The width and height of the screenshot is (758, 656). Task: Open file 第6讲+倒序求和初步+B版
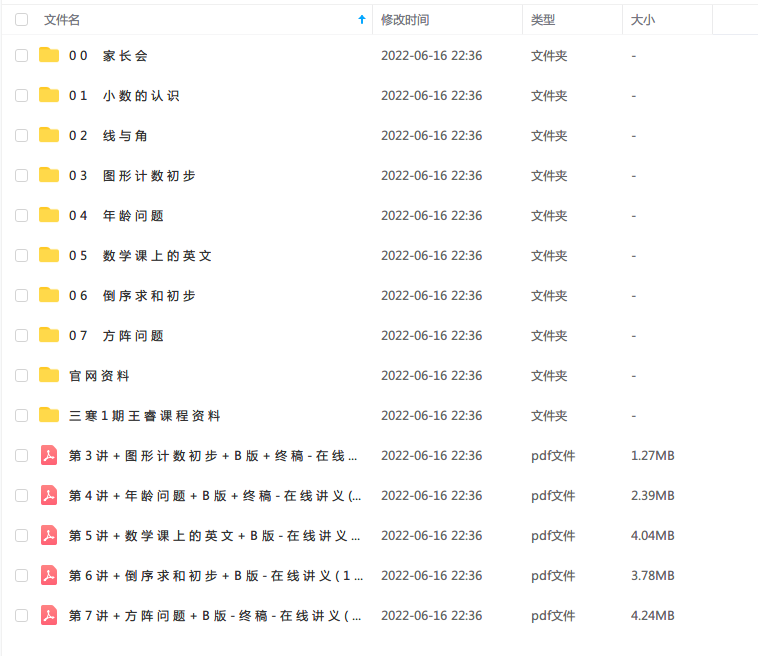click(x=216, y=576)
